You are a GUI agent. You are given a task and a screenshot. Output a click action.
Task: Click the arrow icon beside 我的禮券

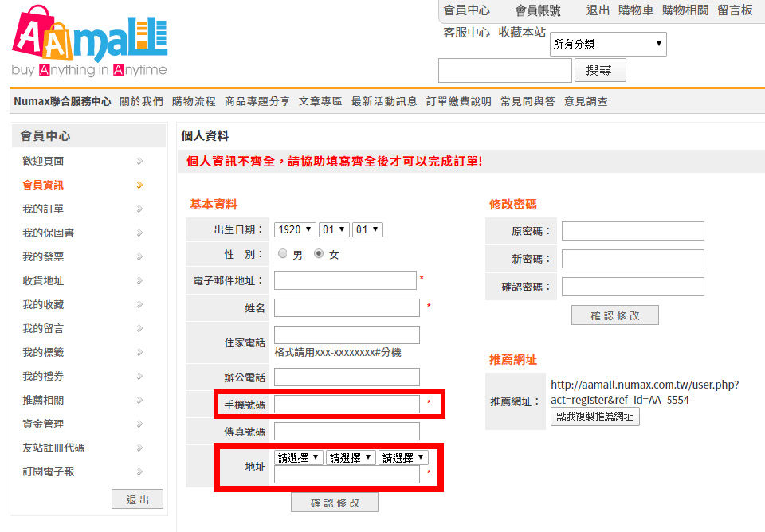tap(139, 376)
